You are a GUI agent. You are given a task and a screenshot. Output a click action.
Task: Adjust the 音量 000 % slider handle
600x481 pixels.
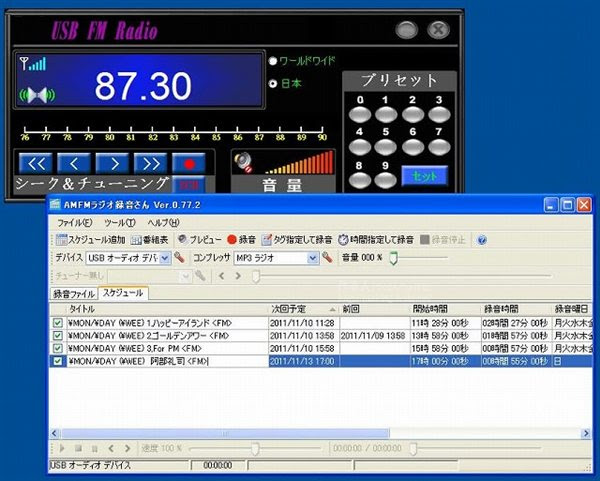[x=393, y=258]
